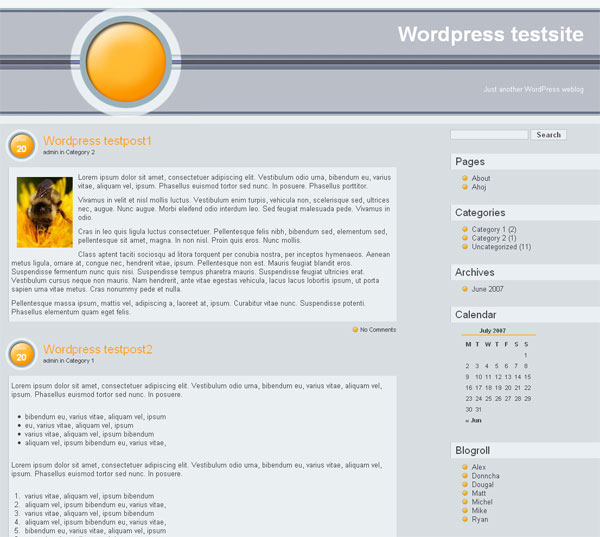Open Matt in the Blogroll
Image resolution: width=600 pixels, height=537 pixels.
[x=478, y=493]
